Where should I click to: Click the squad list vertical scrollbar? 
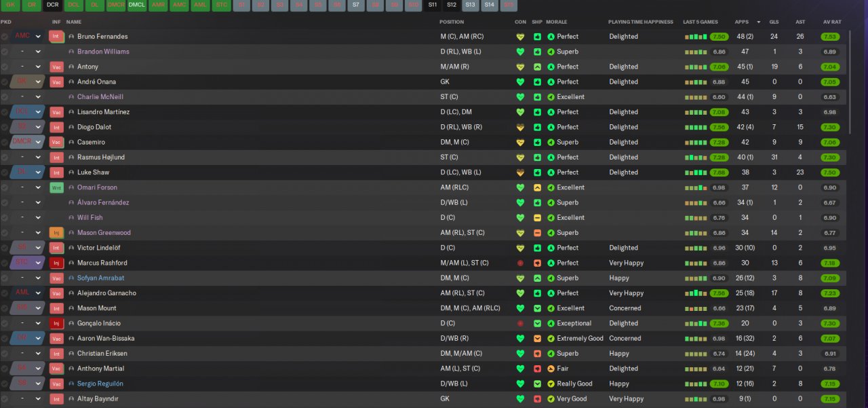[850, 81]
